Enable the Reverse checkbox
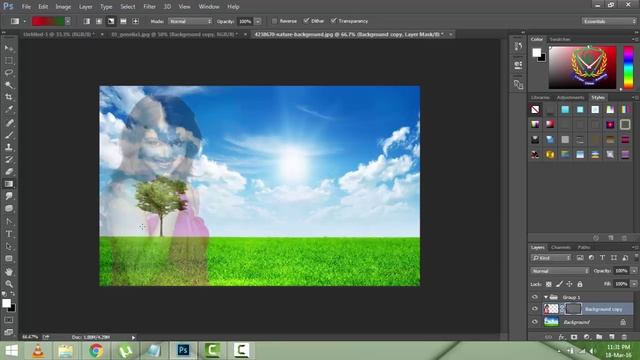Screen dimensions: 640x360 click(x=274, y=21)
